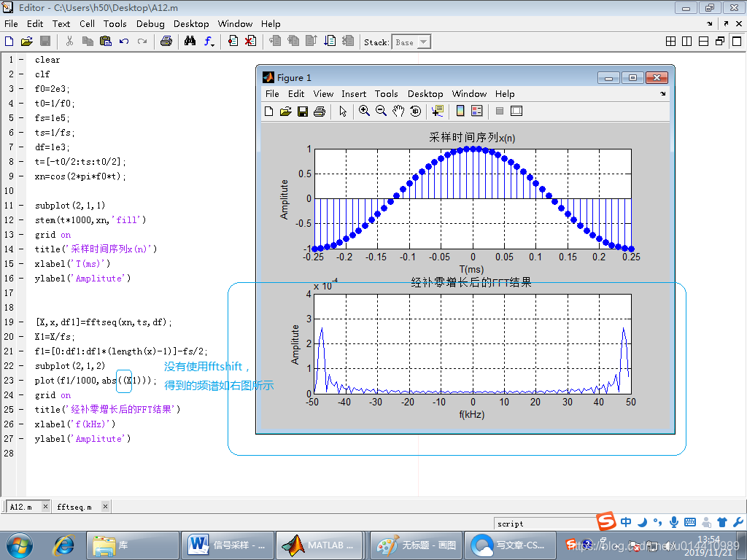Close the A12.m tab
Viewport: 747px width, 560px height.
(45, 506)
